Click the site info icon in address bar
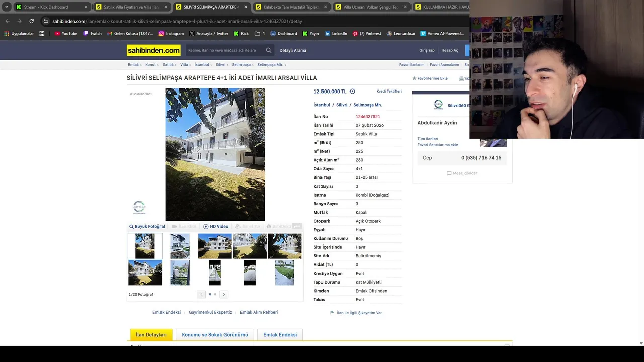Screen dimensions: 644x362 pos(46,21)
